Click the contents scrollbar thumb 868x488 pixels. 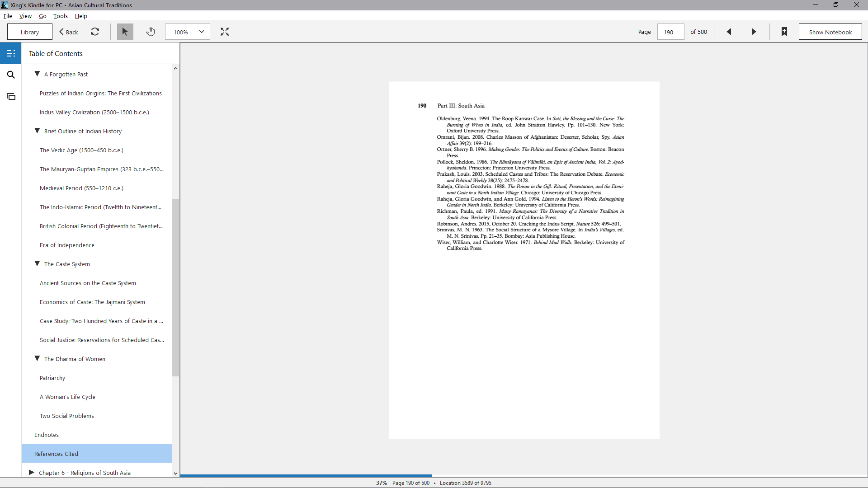pyautogui.click(x=175, y=287)
